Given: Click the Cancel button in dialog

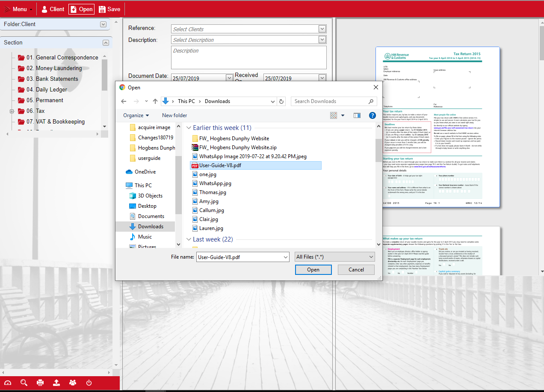Looking at the screenshot, I should (356, 270).
